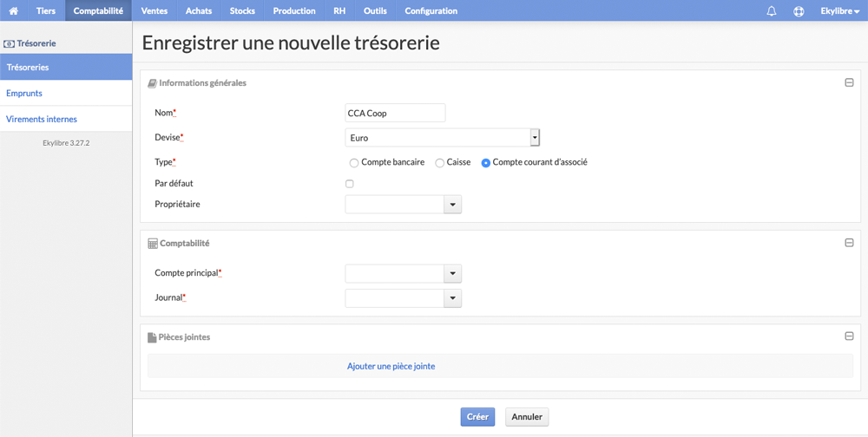This screenshot has height=437, width=868.
Task: Click the Compte principal input field
Action: [x=395, y=273]
